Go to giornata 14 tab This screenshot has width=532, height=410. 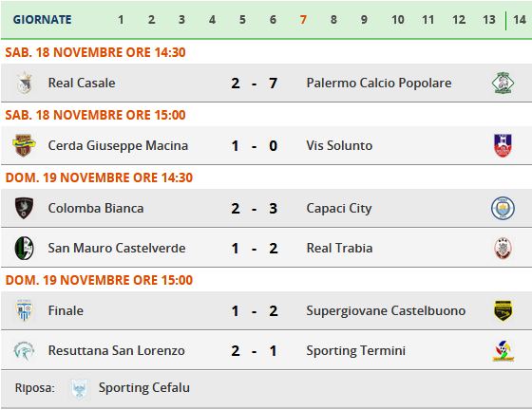point(520,20)
